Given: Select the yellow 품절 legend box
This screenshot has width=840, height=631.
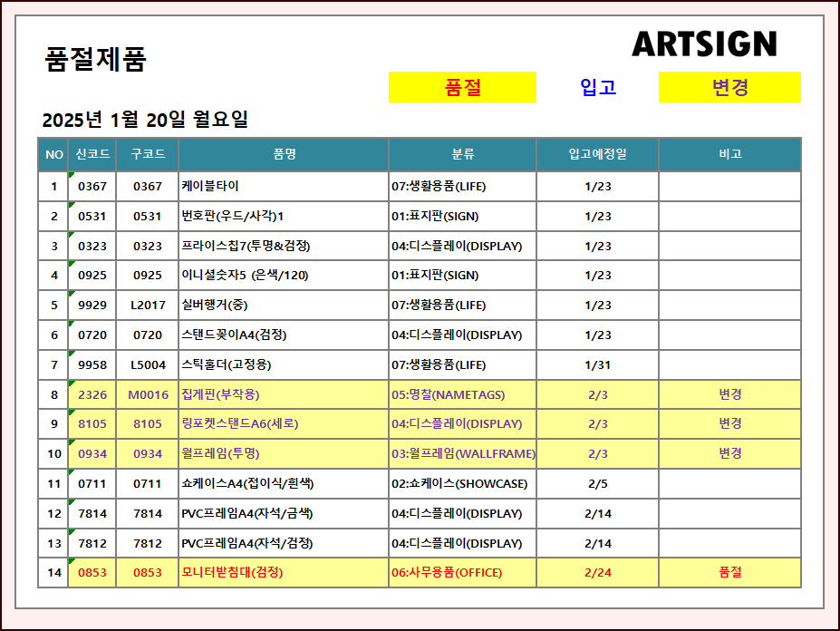Looking at the screenshot, I should tap(462, 87).
